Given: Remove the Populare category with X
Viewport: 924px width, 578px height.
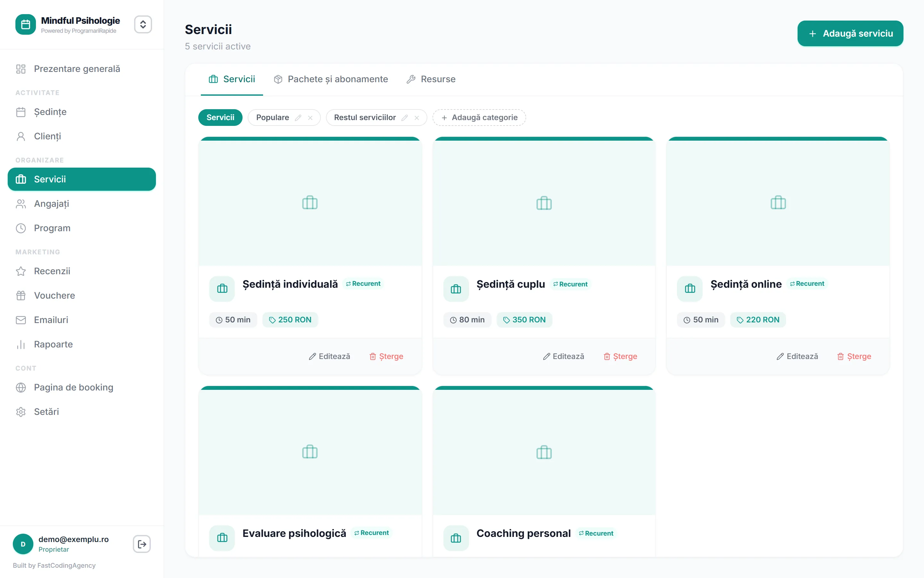Looking at the screenshot, I should pyautogui.click(x=311, y=118).
